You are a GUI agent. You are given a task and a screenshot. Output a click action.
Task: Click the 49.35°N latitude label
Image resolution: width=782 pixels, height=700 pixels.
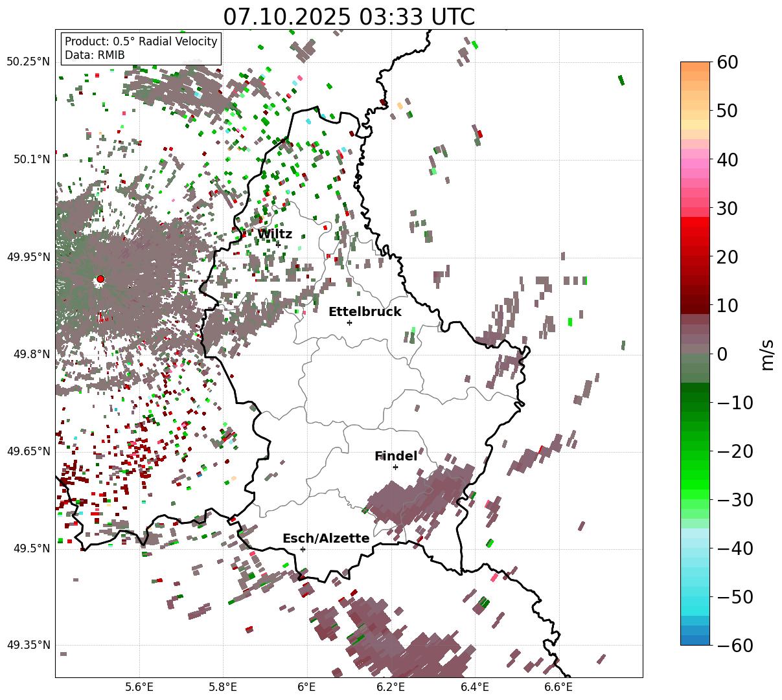[28, 646]
